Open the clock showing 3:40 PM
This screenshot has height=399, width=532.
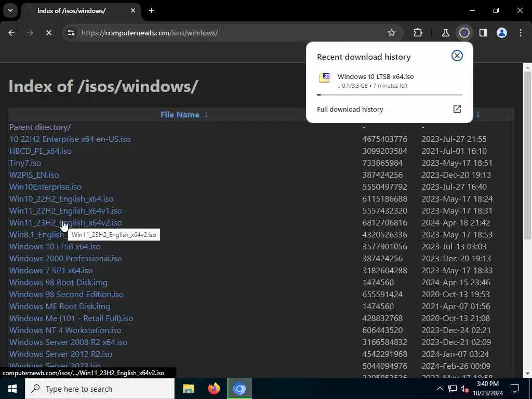pyautogui.click(x=487, y=389)
